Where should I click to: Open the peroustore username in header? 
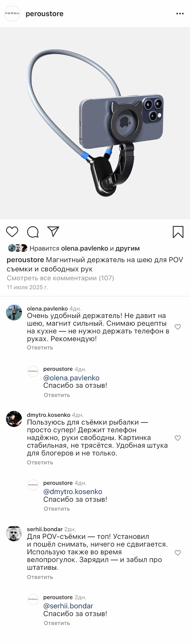click(45, 14)
